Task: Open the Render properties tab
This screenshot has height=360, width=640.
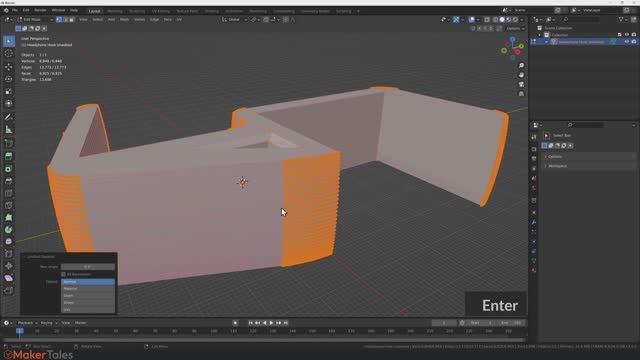Action: [534, 149]
